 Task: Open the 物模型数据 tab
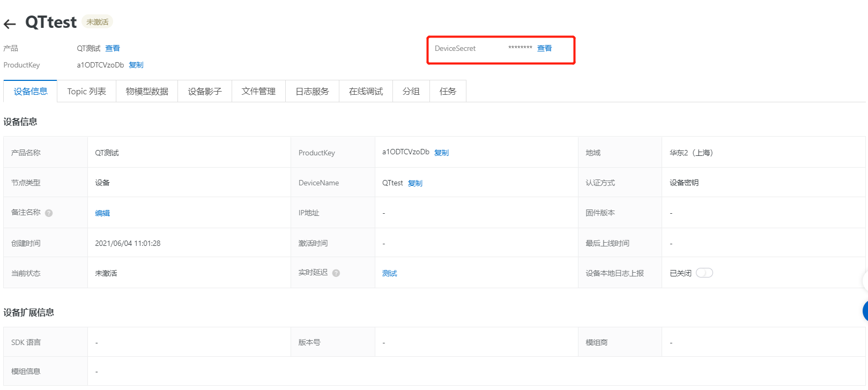(x=147, y=92)
